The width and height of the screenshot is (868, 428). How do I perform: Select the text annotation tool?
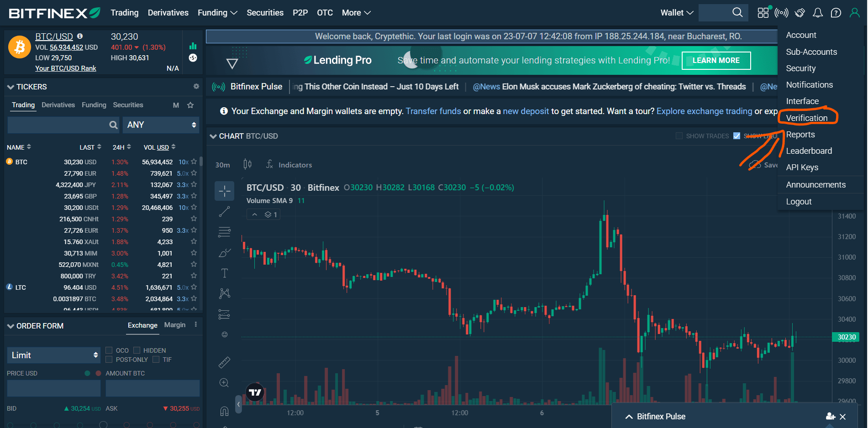click(x=224, y=273)
